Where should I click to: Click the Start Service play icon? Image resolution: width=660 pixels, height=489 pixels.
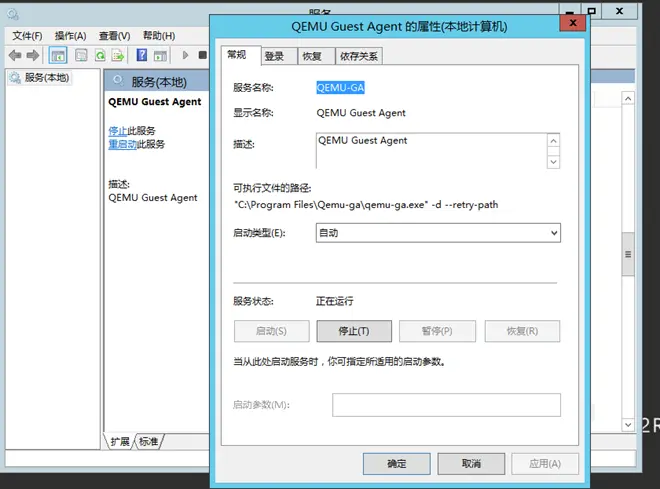pos(185,55)
